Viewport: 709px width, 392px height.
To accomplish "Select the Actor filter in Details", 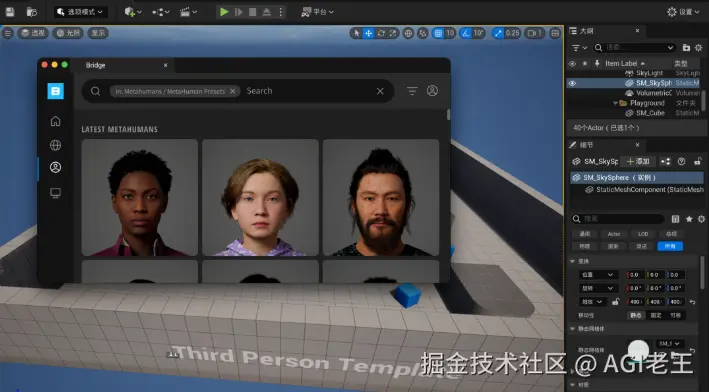I will point(614,234).
